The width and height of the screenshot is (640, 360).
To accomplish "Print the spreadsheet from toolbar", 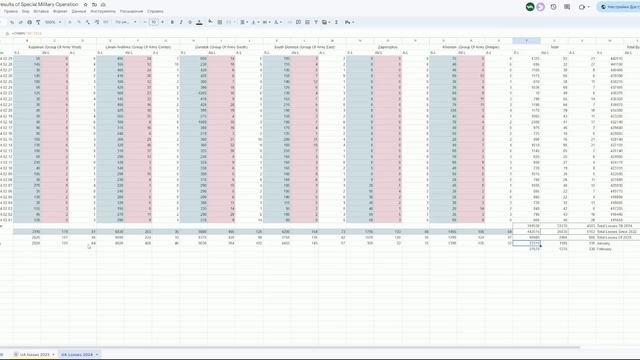I will click(x=29, y=22).
